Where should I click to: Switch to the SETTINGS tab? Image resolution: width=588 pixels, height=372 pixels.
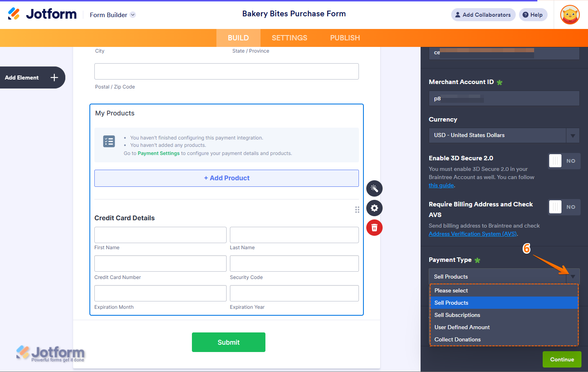point(290,38)
